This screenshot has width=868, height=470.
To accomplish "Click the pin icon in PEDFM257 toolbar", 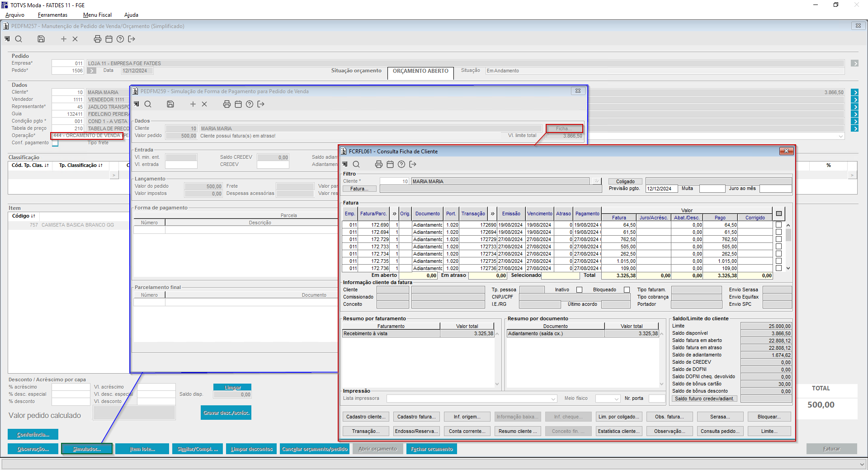I will tap(7, 39).
